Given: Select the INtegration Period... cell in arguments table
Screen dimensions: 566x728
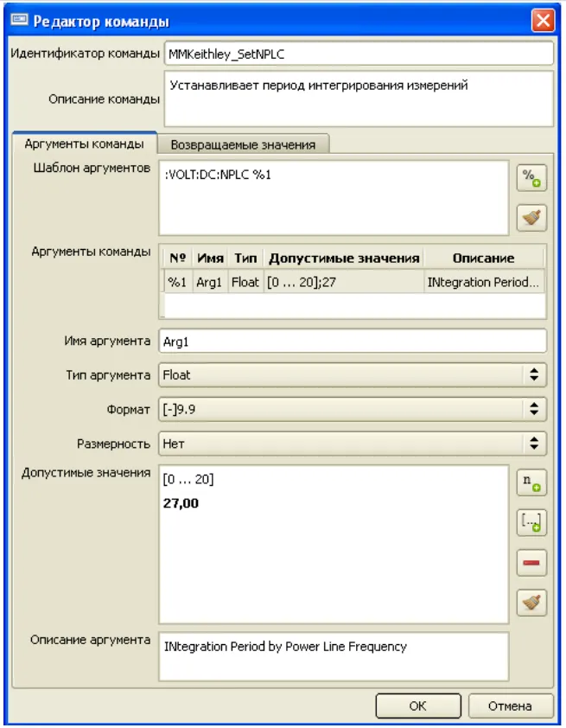Looking at the screenshot, I should tap(483, 282).
